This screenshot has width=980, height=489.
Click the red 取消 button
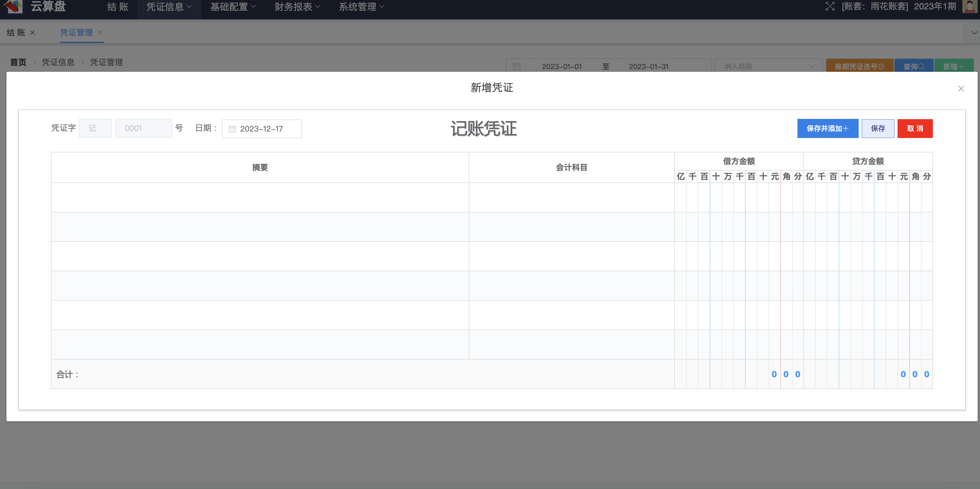(x=915, y=129)
